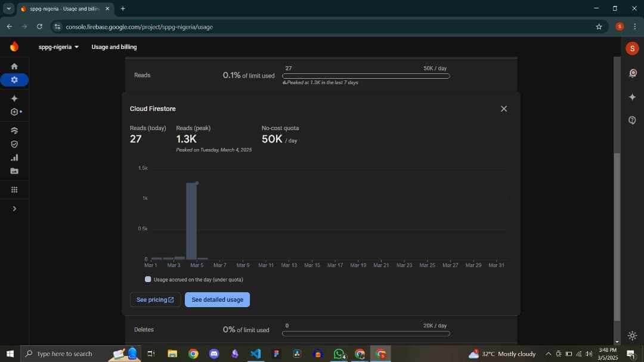Click the Reads row label

[142, 75]
